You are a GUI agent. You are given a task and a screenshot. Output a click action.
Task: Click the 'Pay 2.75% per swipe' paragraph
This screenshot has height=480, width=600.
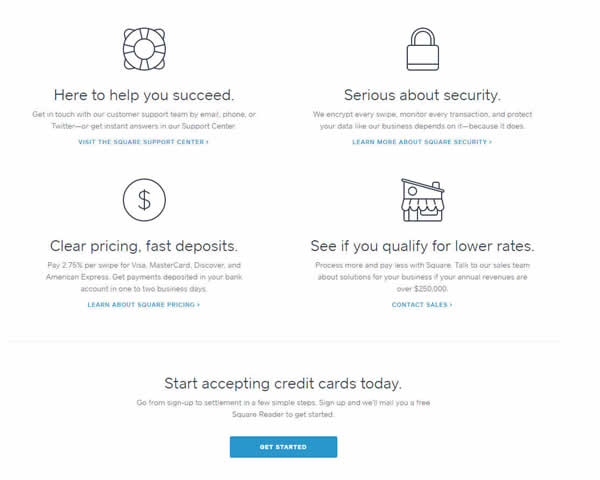tap(144, 277)
